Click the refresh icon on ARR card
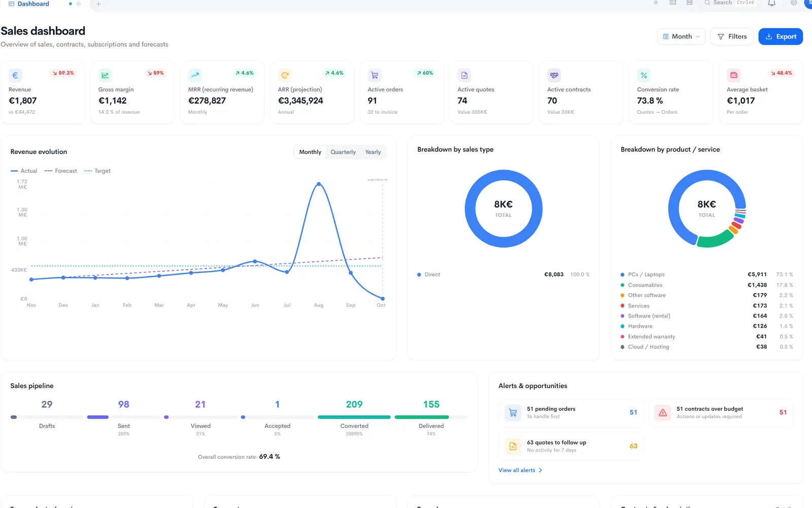The height and width of the screenshot is (508, 812). pyautogui.click(x=285, y=75)
